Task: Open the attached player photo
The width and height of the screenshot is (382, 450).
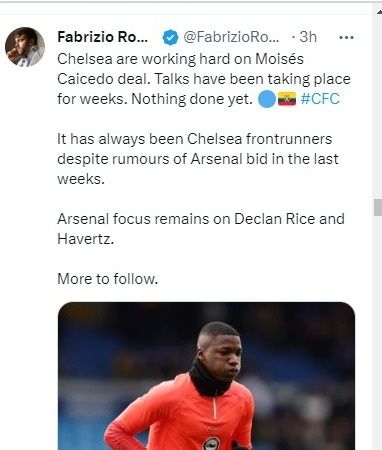Action: pos(206,376)
